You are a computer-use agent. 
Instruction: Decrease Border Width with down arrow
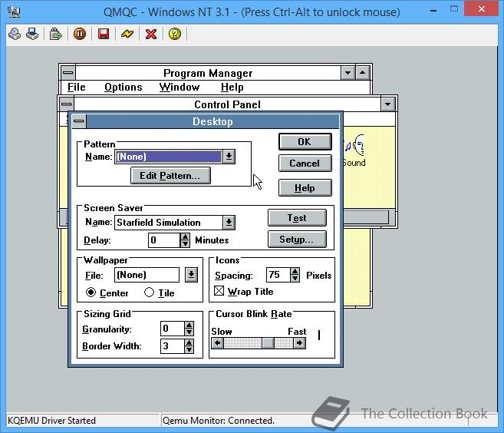click(189, 349)
